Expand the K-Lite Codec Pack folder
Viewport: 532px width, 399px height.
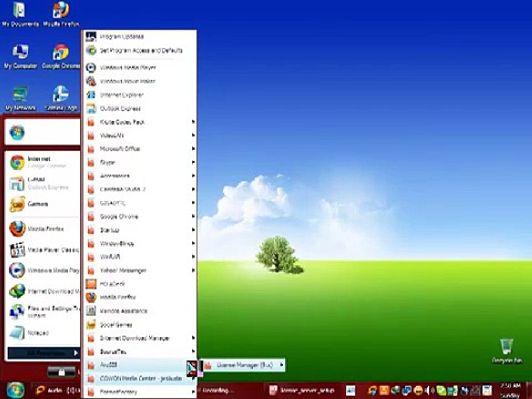[x=139, y=122]
